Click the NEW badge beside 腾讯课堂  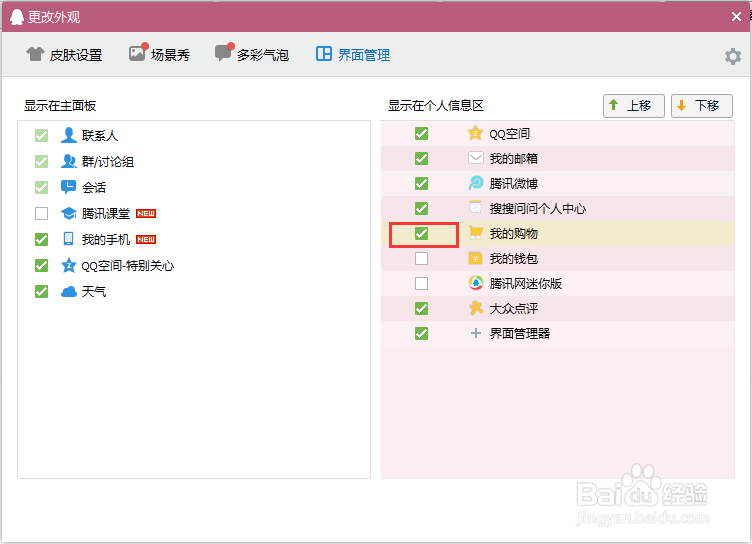[146, 213]
